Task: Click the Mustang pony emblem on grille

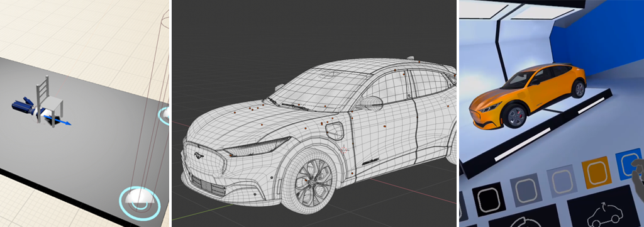Action: [x=199, y=157]
